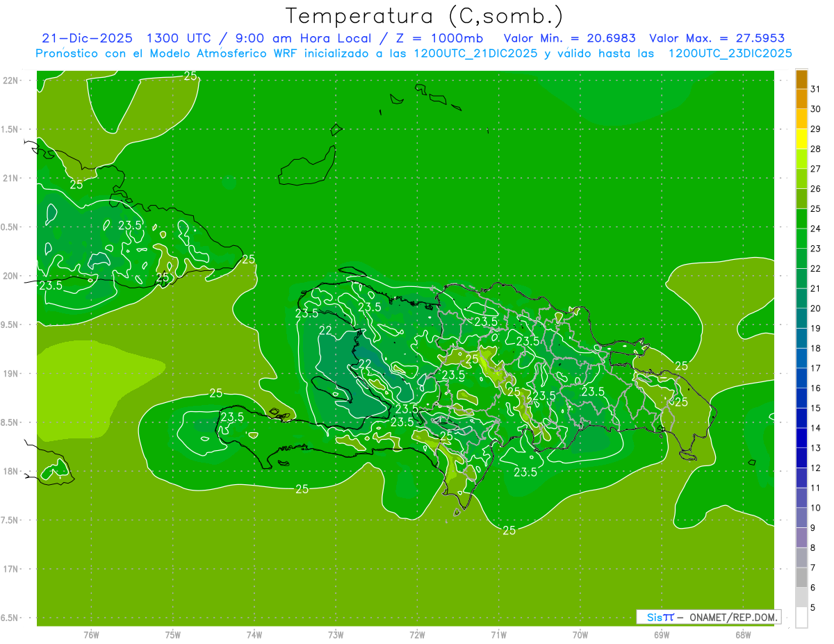Click the orange swatch above 31 on the color scale
834x644 pixels.
pos(801,80)
